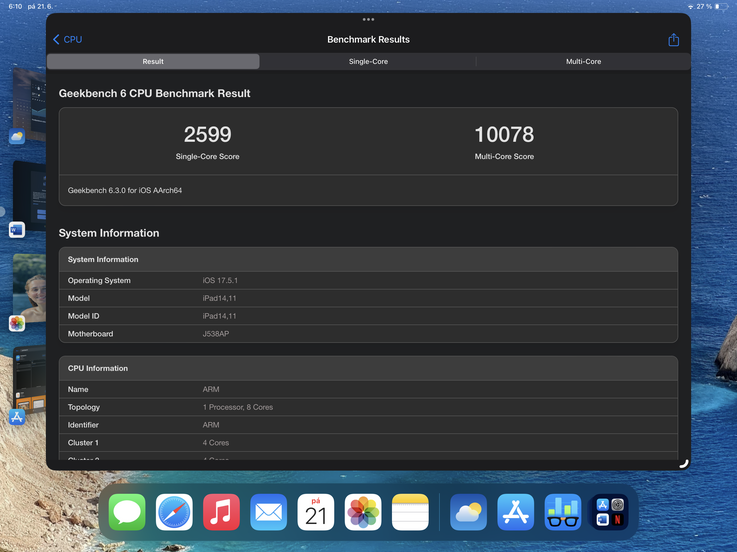Open the Notes app in dock
Image resolution: width=737 pixels, height=552 pixels.
(410, 512)
